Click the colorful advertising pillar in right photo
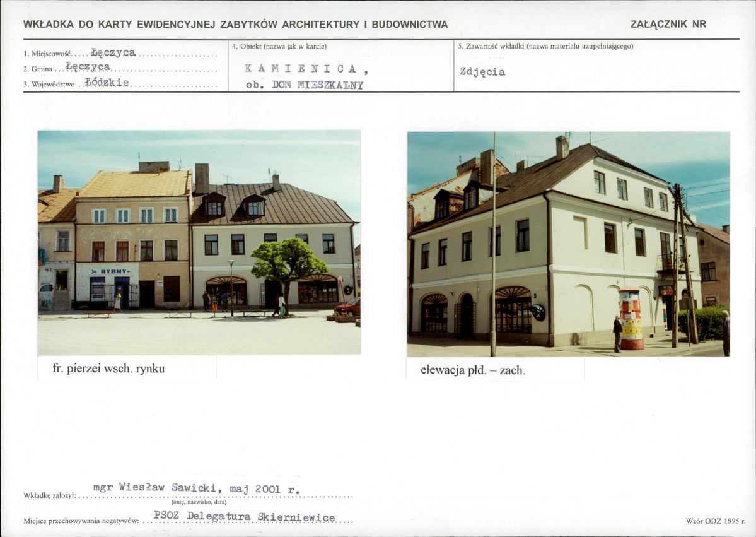Viewport: 756px width, 537px height. tap(631, 319)
